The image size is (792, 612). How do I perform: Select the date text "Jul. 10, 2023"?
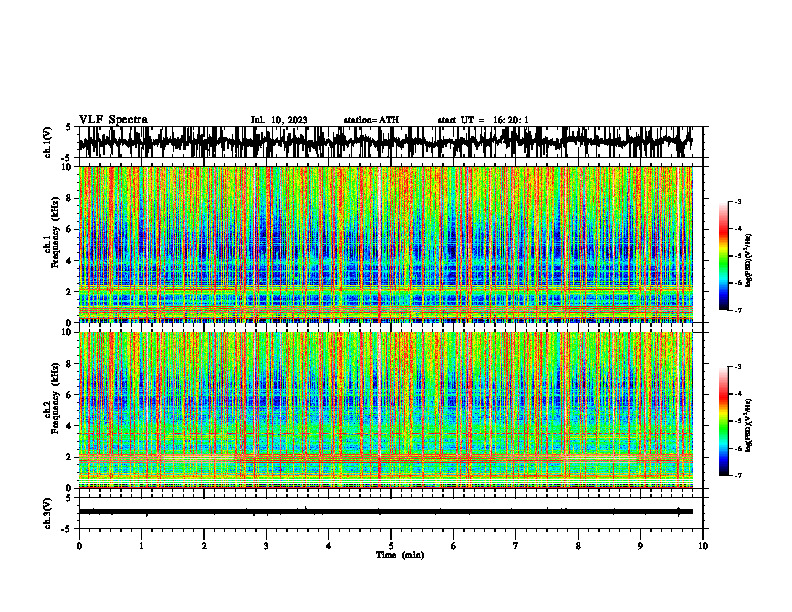click(279, 120)
